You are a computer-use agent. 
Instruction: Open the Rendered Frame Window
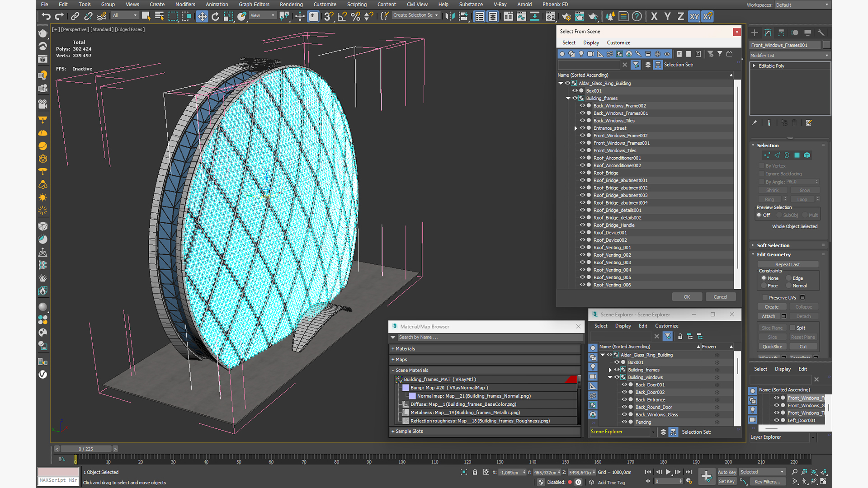[x=580, y=17]
